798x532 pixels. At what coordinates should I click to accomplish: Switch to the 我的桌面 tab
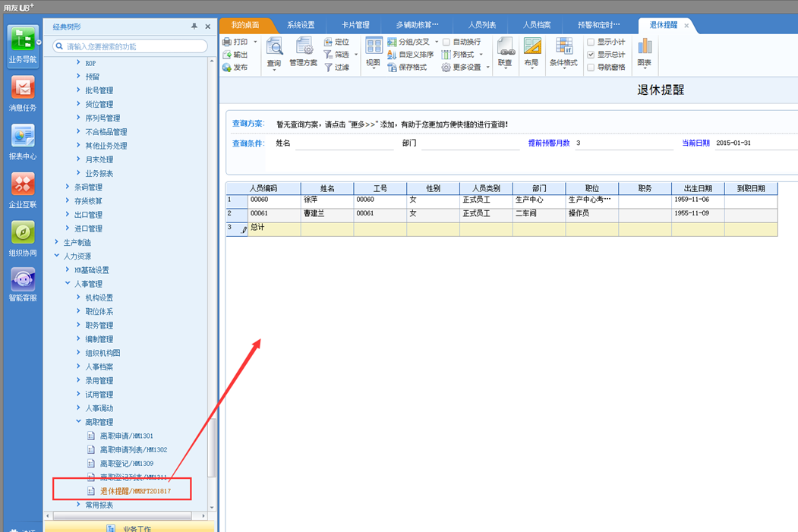[244, 25]
